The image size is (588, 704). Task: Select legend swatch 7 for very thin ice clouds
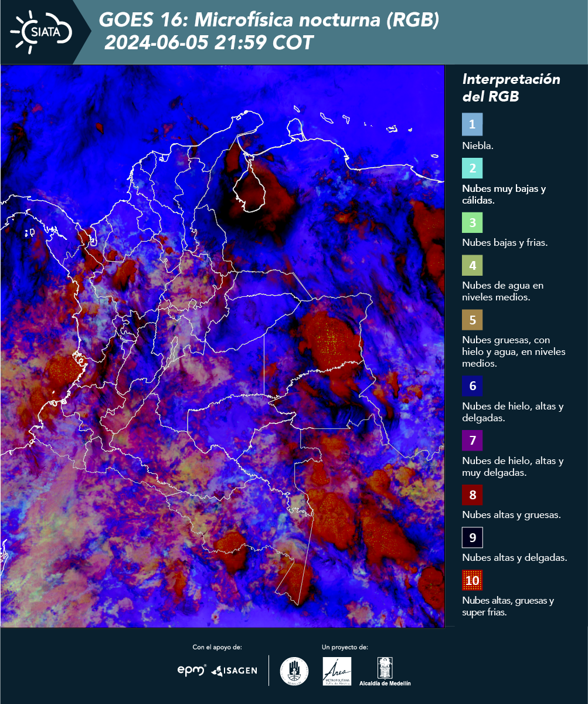(x=472, y=440)
